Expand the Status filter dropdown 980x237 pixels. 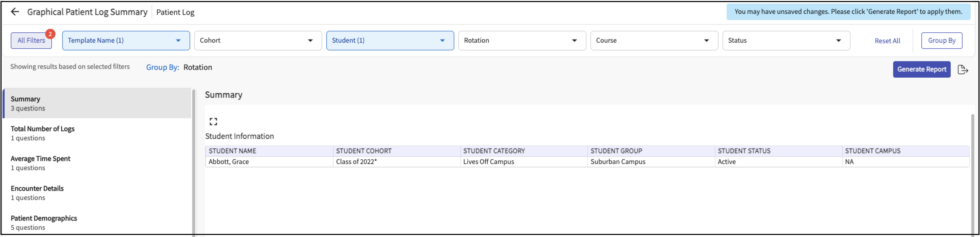pos(786,41)
